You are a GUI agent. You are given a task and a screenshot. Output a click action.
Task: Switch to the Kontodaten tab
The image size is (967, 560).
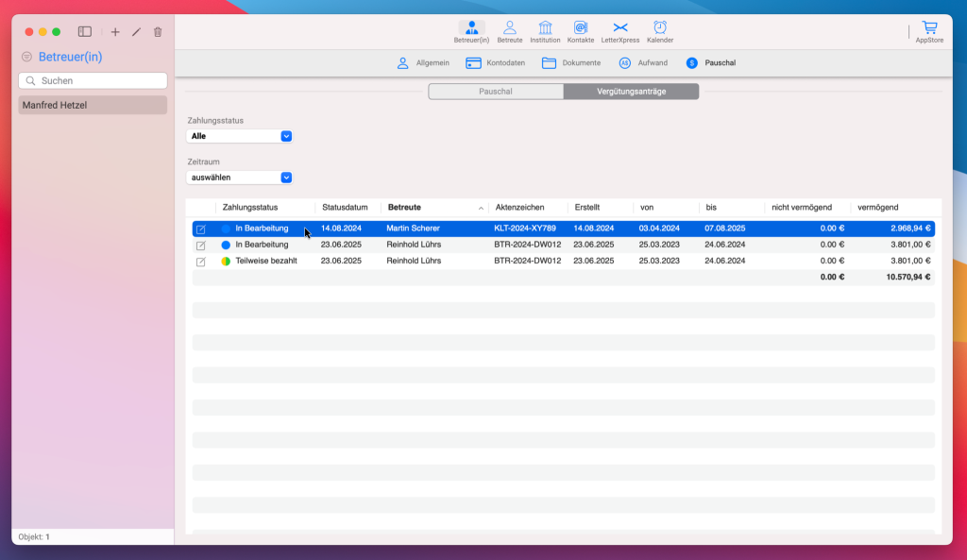click(x=495, y=63)
